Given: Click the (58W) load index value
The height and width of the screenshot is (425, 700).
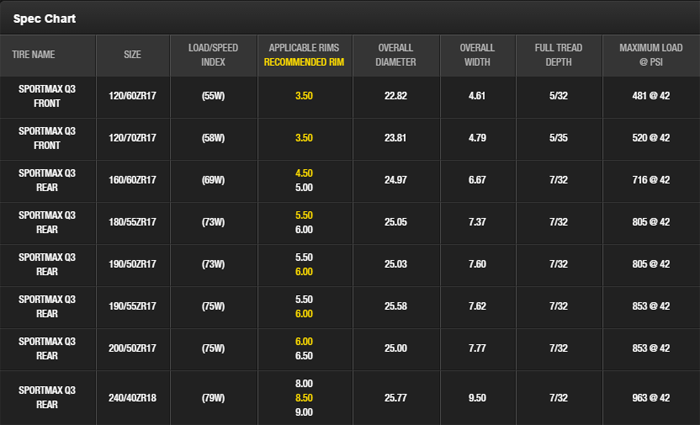Looking at the screenshot, I should [x=213, y=138].
